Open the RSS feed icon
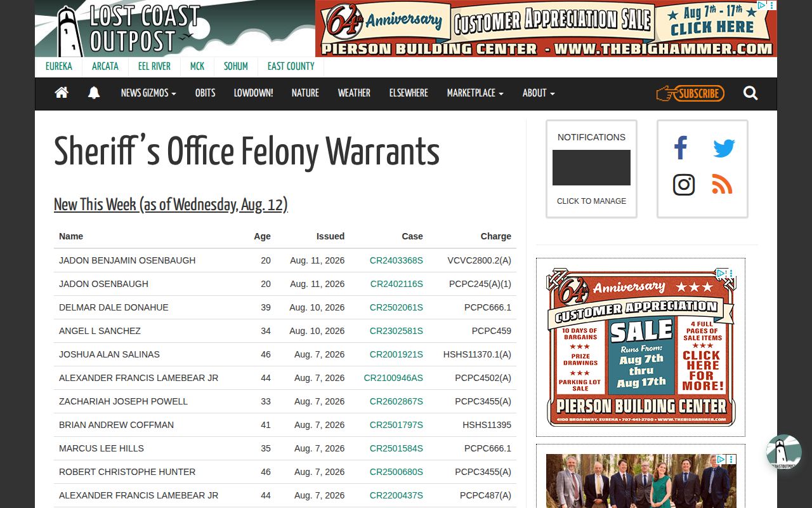Image resolution: width=812 pixels, height=508 pixels. point(723,185)
